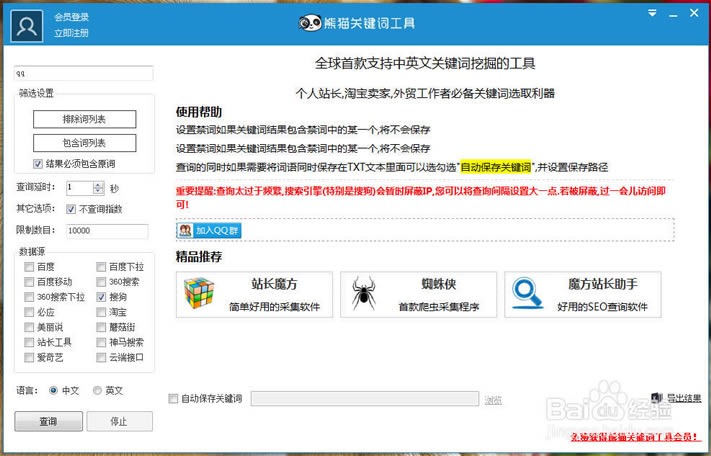Viewport: 711px width, 456px height.
Task: Enable 360搜索下拉 checkbox
Action: click(29, 297)
